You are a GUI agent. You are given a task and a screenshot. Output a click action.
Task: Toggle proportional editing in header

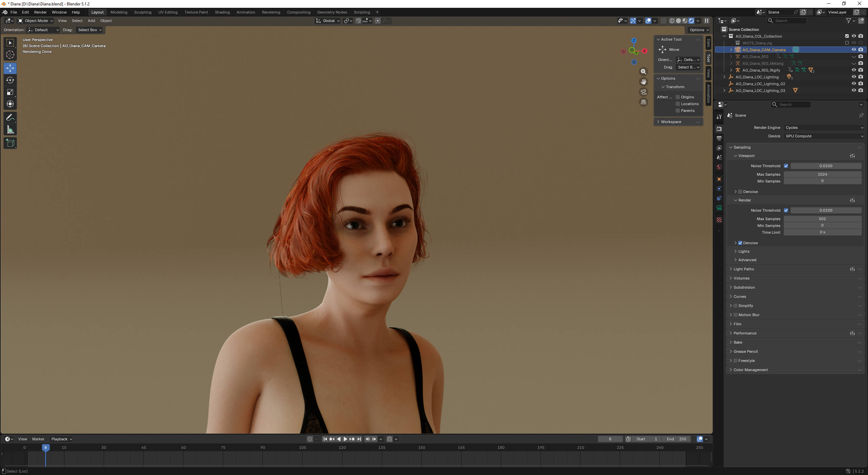(x=378, y=21)
